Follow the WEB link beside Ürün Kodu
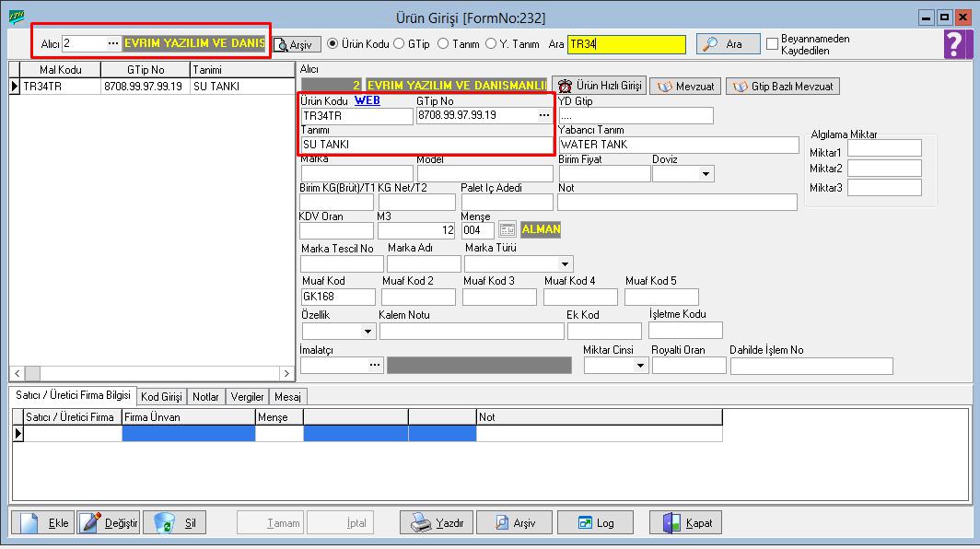Viewport: 980px width, 549px height. coord(367,100)
